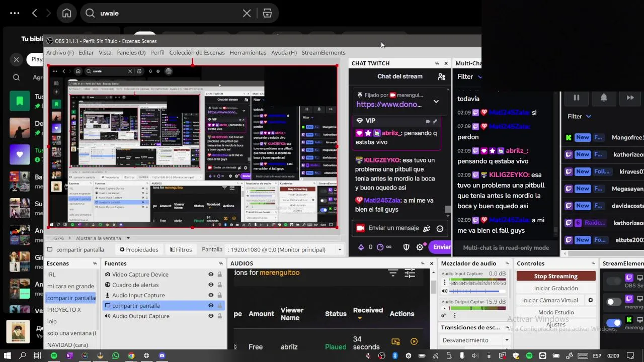Viewport: 644px width, 362px height.
Task: Click the replay play icon in abrilz row
Action: (x=414, y=341)
